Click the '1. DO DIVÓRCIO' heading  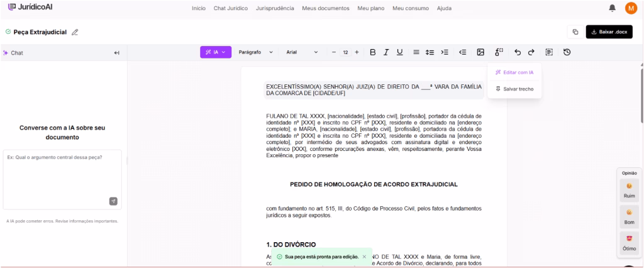[x=291, y=245]
